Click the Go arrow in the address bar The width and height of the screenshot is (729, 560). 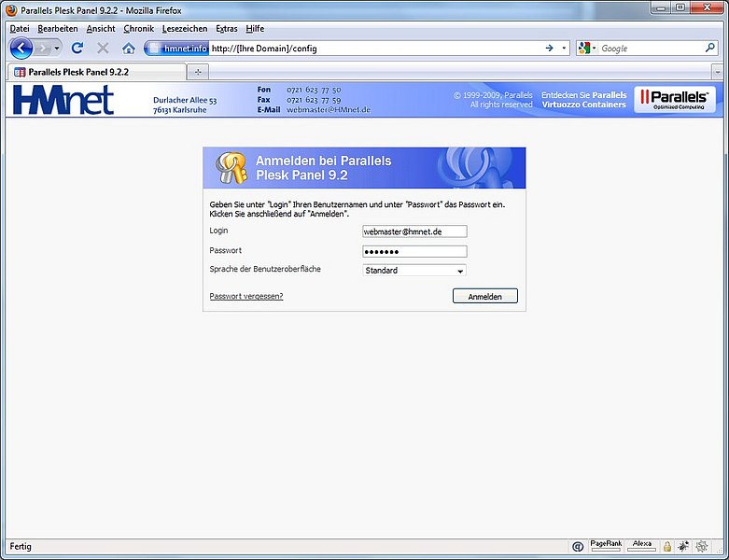pos(549,48)
